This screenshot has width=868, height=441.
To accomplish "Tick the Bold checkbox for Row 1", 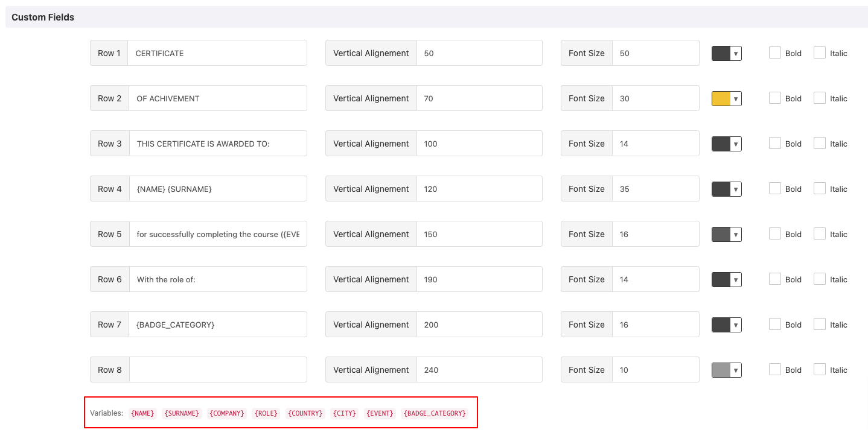I will [775, 52].
